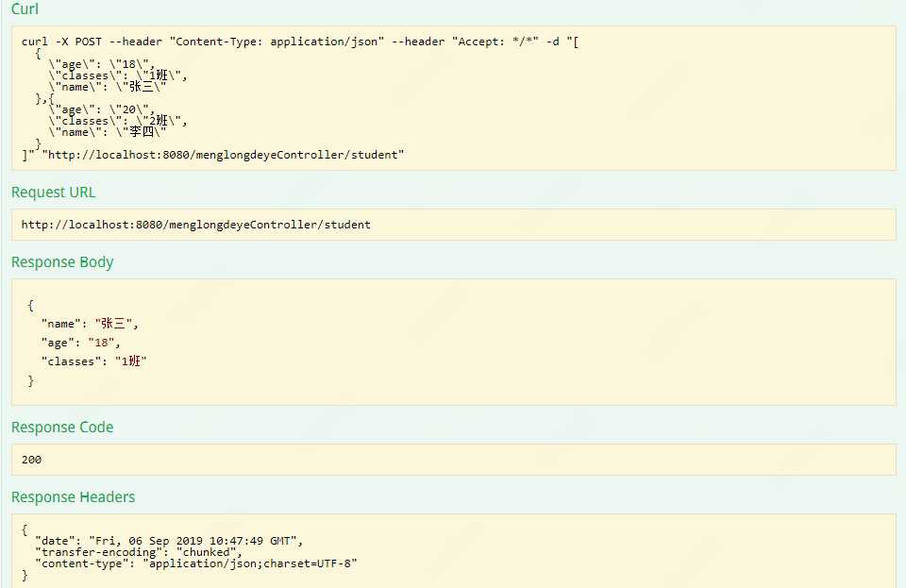
Task: Click the response body "name": "张三" line
Action: click(x=90, y=324)
